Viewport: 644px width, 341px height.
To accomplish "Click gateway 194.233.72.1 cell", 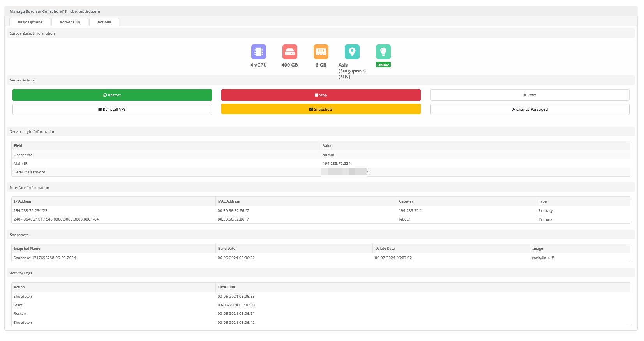I will click(x=410, y=211).
